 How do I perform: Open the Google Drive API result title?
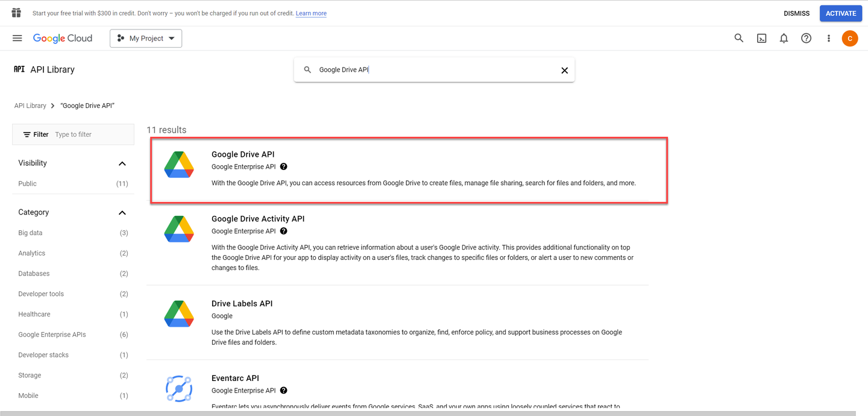pyautogui.click(x=243, y=154)
